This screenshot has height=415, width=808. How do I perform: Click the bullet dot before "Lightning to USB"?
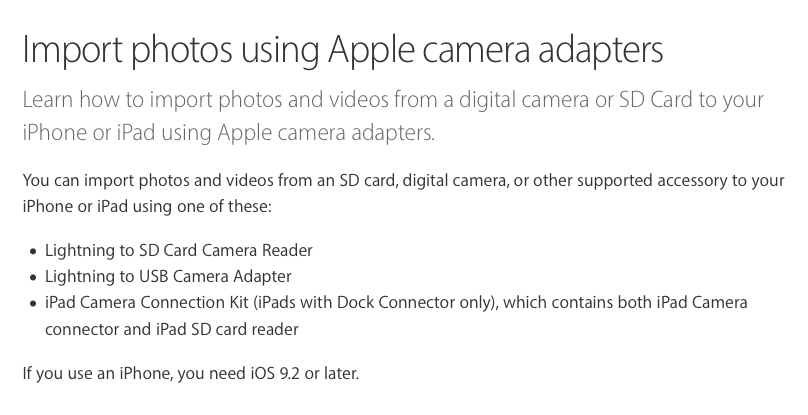click(x=32, y=277)
